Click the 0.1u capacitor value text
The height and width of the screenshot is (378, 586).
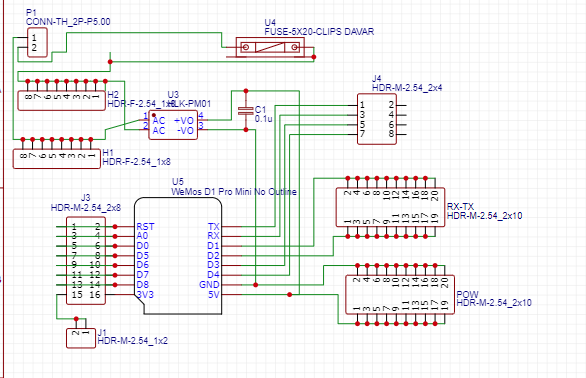tap(263, 119)
